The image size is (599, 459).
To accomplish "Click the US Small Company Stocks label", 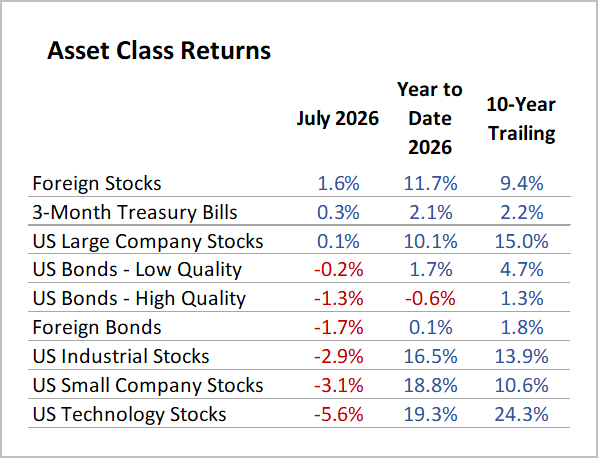I will [x=148, y=385].
